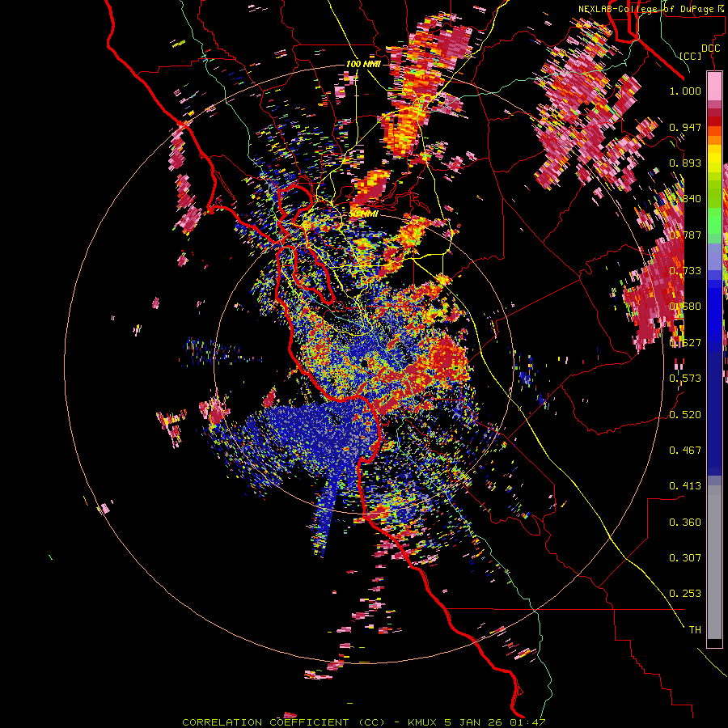The width and height of the screenshot is (728, 728).
Task: Click the Correlation Coefficient KMUX caption
Action: point(363,722)
